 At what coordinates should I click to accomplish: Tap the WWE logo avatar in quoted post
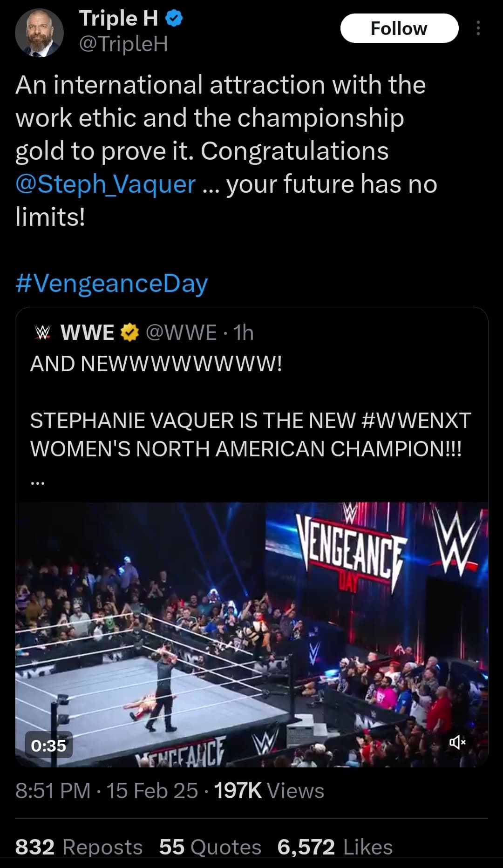pyautogui.click(x=43, y=332)
